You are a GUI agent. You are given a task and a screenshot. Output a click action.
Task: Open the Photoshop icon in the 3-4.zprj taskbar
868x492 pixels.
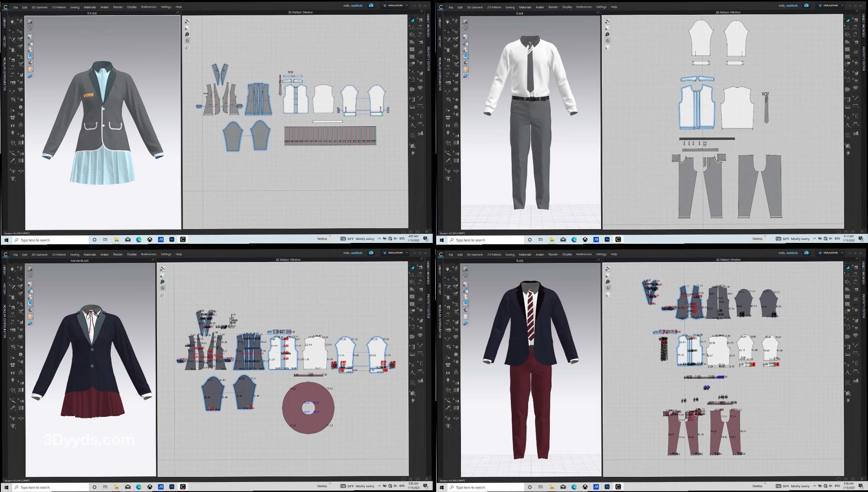pos(172,239)
